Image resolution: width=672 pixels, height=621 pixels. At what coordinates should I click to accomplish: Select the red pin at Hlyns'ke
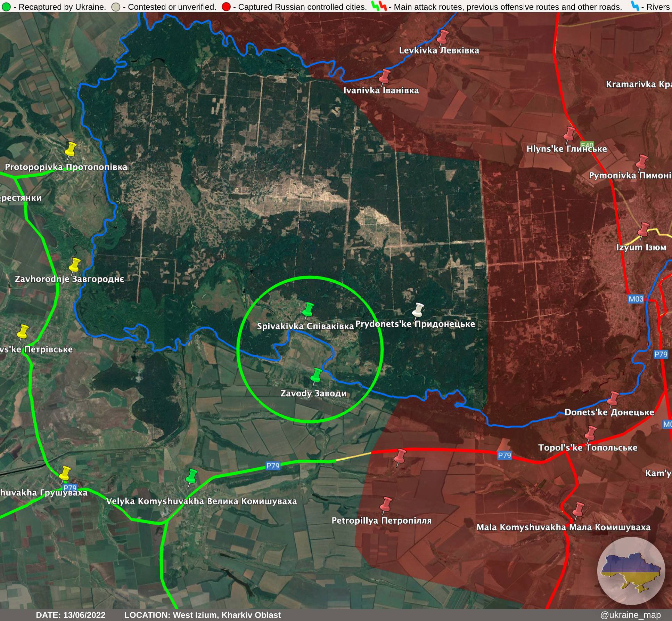point(569,133)
